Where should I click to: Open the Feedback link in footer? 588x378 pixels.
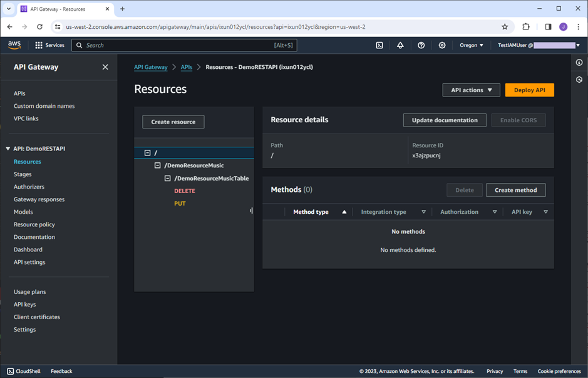[61, 371]
